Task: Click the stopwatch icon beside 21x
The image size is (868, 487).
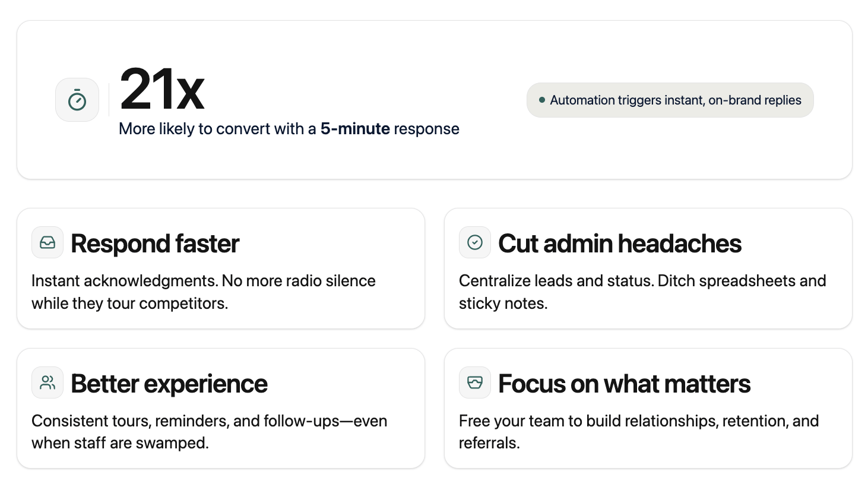Action: pyautogui.click(x=77, y=100)
